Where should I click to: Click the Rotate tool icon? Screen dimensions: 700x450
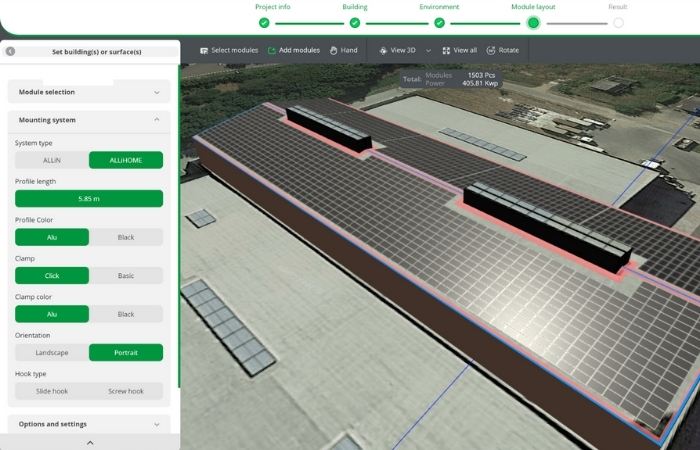click(491, 50)
